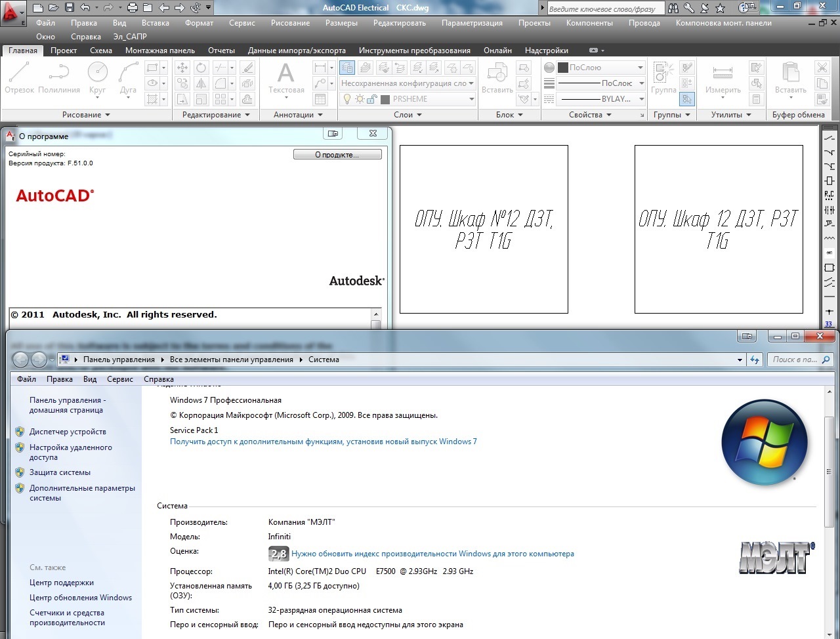
Task: Click the Table icon in Аннотации panel
Action: [x=320, y=99]
